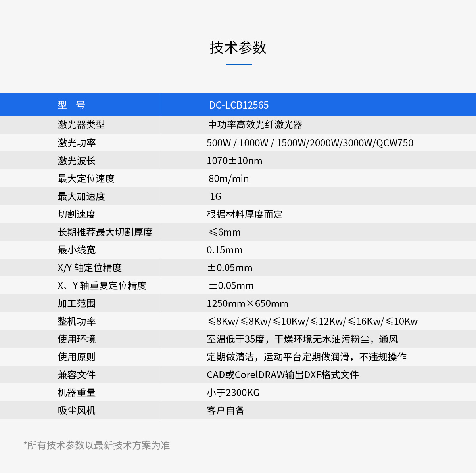Viewport: 476px width, 473px height.
Task: Click the 技术参数 heading
Action: [x=238, y=48]
